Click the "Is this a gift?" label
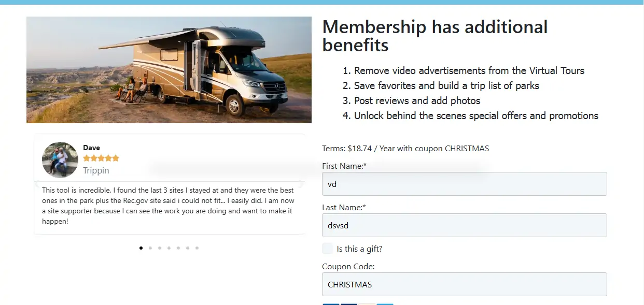This screenshot has height=305, width=644. 359,249
